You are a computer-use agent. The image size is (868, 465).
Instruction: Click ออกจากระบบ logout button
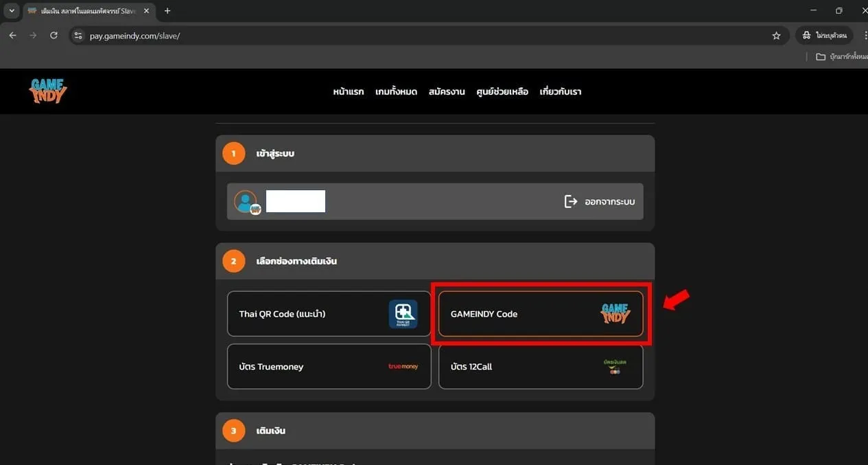click(x=599, y=202)
